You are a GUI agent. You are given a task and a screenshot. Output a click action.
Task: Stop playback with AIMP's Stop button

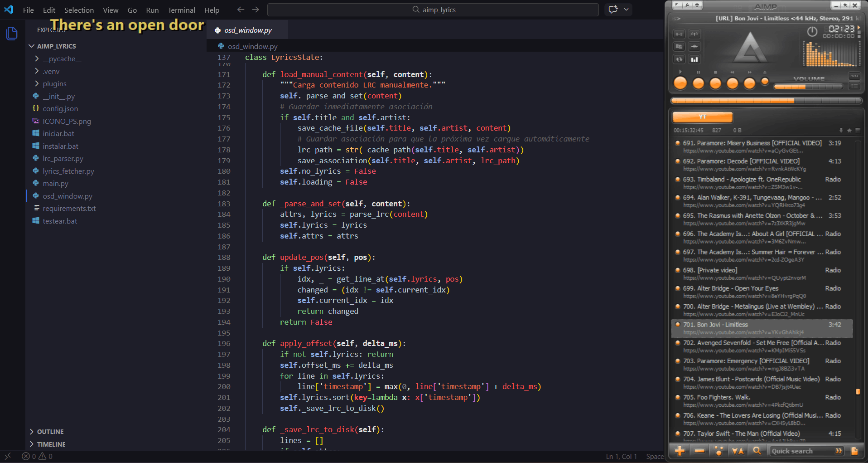pos(715,83)
